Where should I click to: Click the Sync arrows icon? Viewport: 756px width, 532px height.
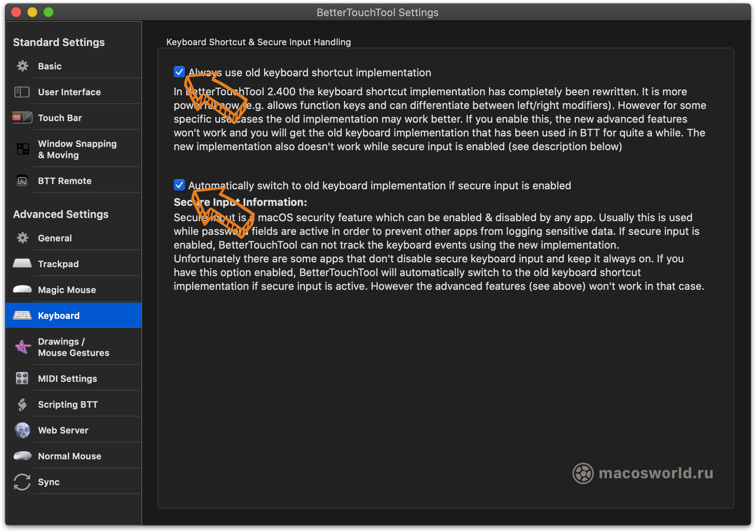coord(22,482)
